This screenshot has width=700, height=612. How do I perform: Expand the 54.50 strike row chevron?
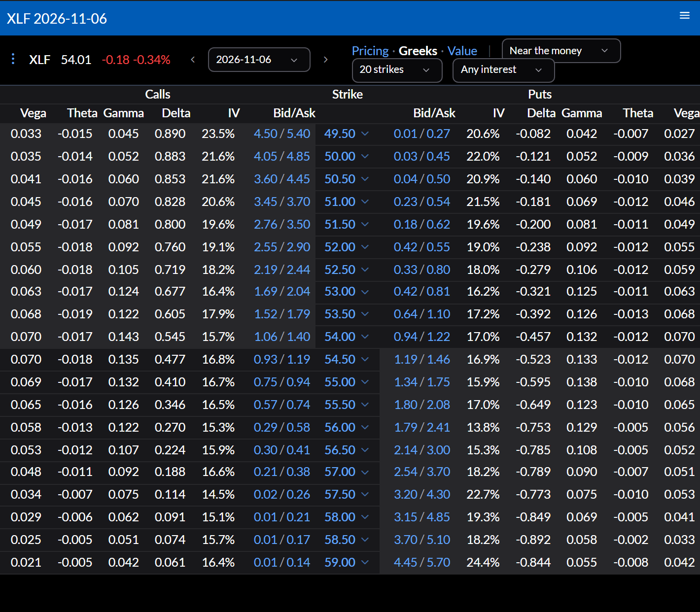pyautogui.click(x=365, y=359)
